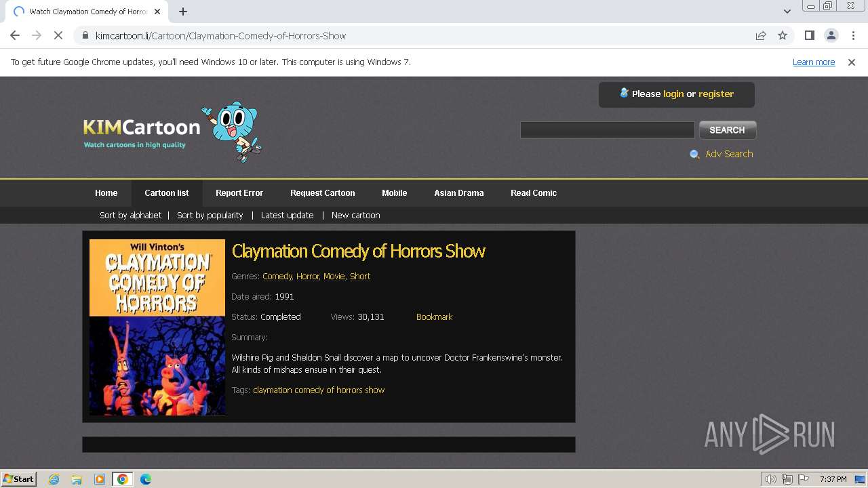Go to the Report Error page
Image resolution: width=868 pixels, height=488 pixels.
(239, 193)
